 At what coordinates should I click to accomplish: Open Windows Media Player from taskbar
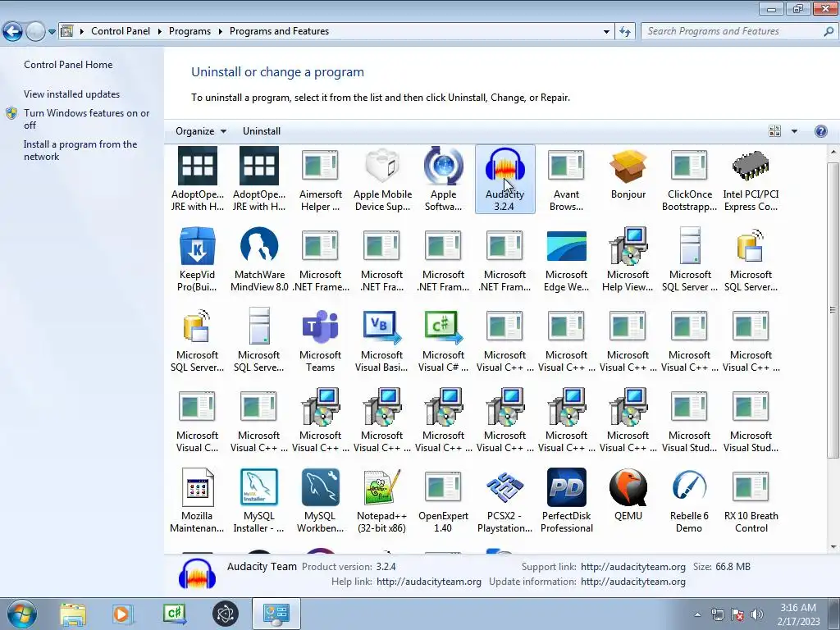pos(122,614)
